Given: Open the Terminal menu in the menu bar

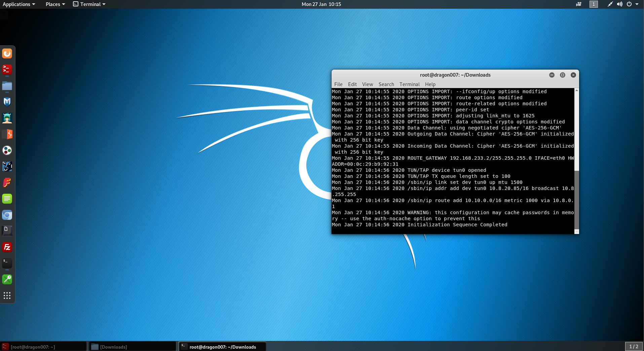Looking at the screenshot, I should pos(409,84).
